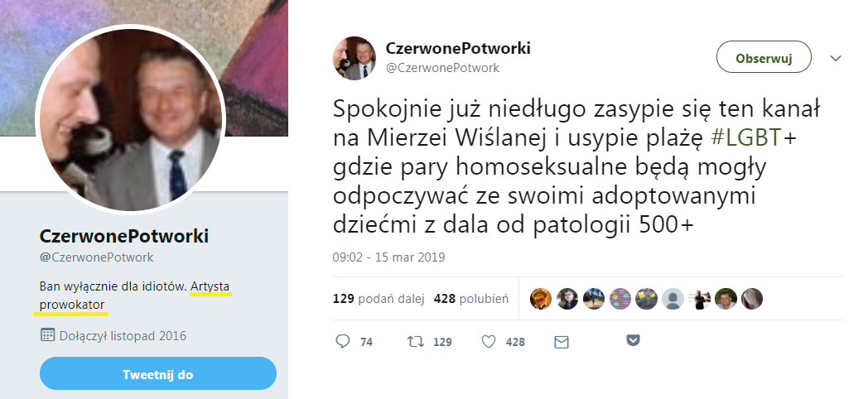View the 129 podań dalej list
Screen dimensions: 868x399
(378, 300)
